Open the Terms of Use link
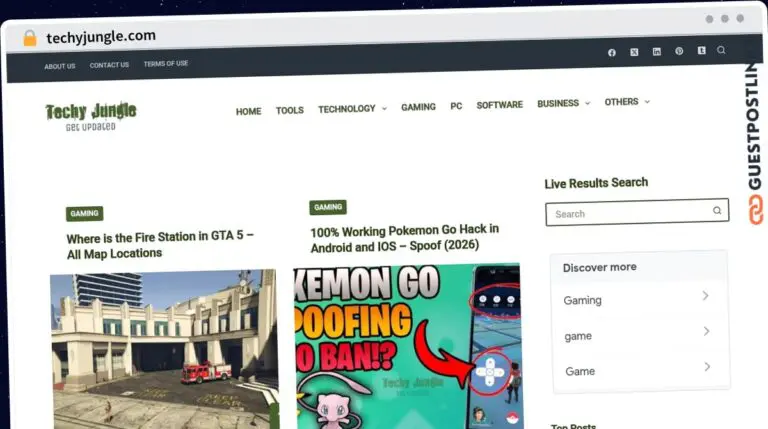 point(166,64)
